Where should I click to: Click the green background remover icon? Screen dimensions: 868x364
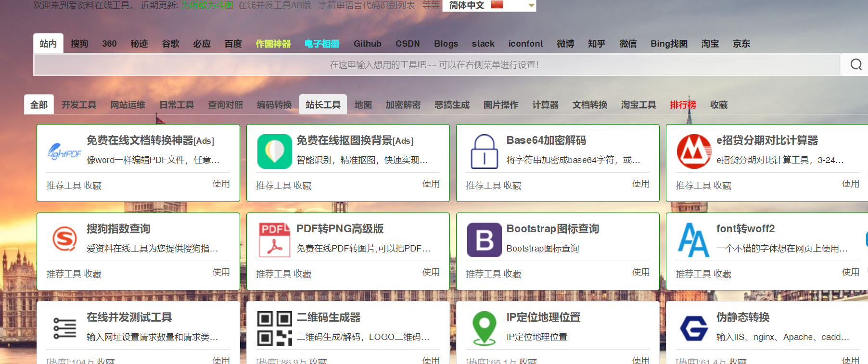pos(274,151)
